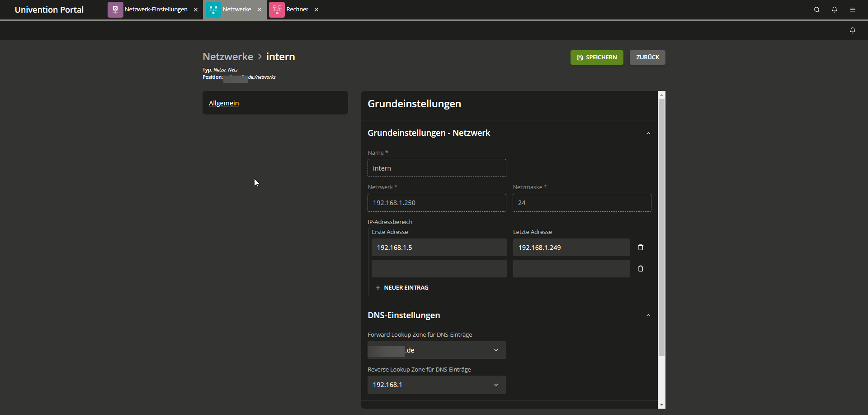The height and width of the screenshot is (415, 868).
Task: Open the hamburger menu in header
Action: [x=853, y=10]
